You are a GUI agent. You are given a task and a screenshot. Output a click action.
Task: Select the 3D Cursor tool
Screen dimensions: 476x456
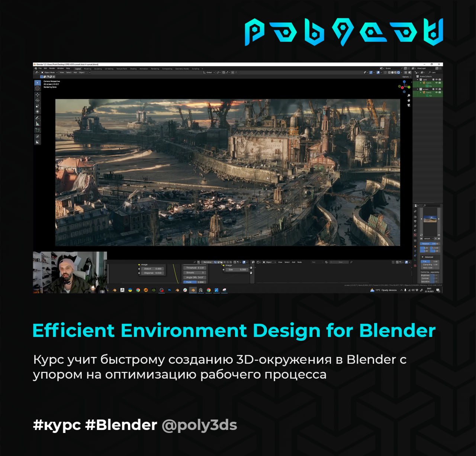[38, 88]
